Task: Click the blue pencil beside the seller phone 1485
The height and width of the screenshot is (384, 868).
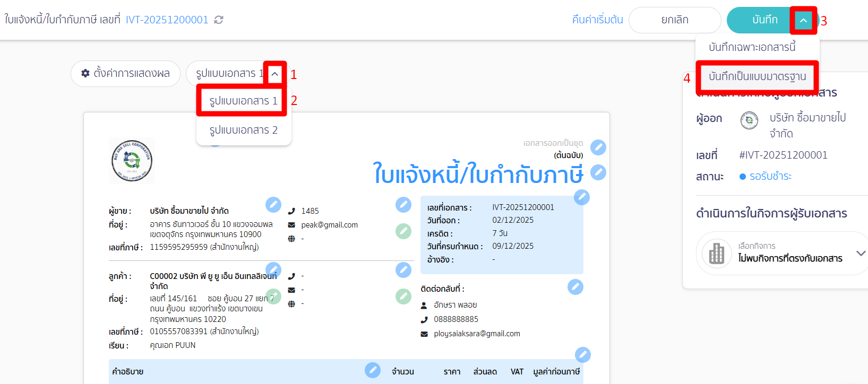Action: pyautogui.click(x=403, y=204)
